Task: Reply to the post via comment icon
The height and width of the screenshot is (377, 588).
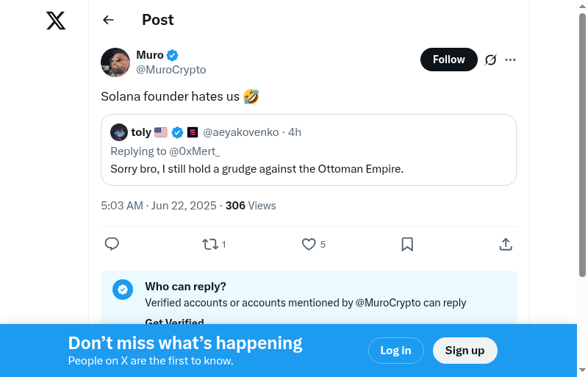Action: click(112, 244)
